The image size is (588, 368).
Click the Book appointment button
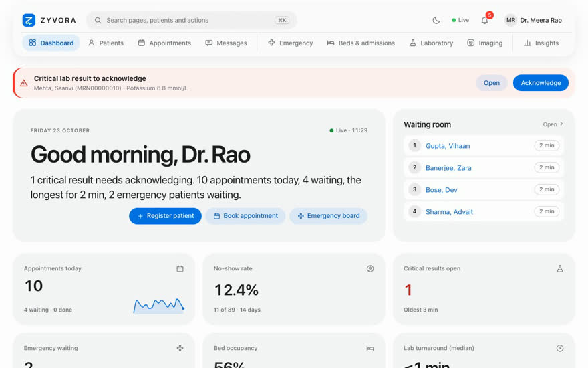(x=246, y=216)
